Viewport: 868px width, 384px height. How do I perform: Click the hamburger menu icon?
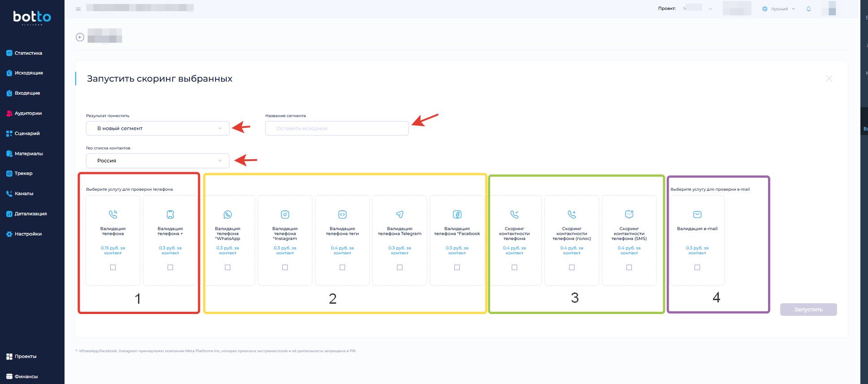(78, 9)
